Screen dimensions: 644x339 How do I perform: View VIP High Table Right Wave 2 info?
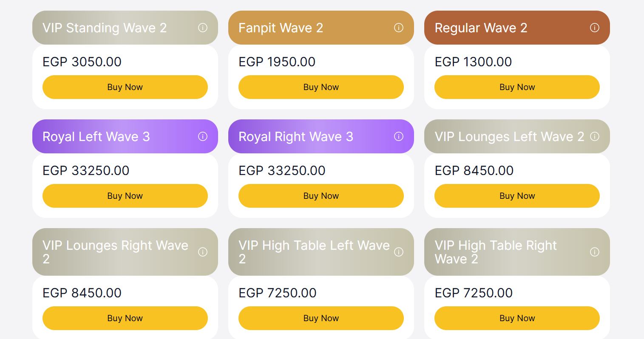click(x=595, y=252)
